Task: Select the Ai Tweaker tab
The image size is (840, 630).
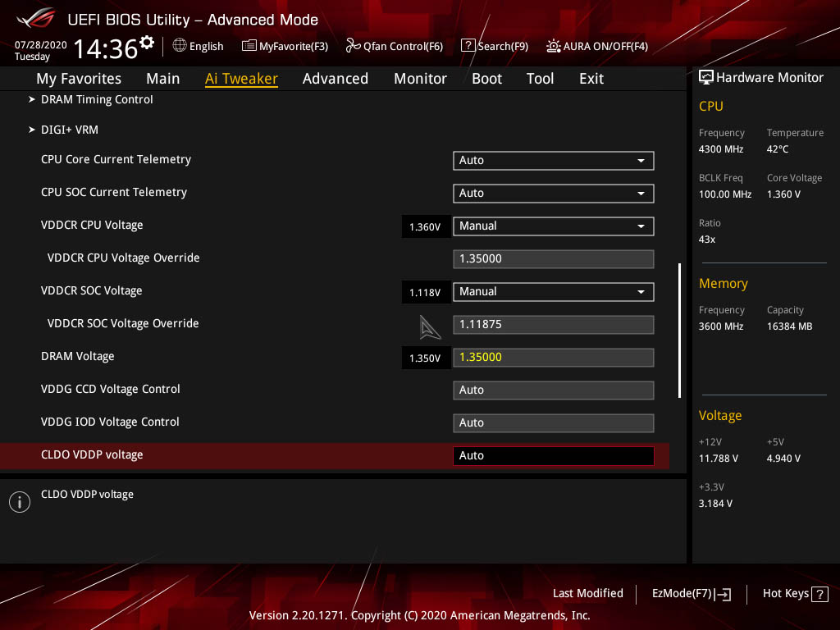Action: click(x=241, y=79)
